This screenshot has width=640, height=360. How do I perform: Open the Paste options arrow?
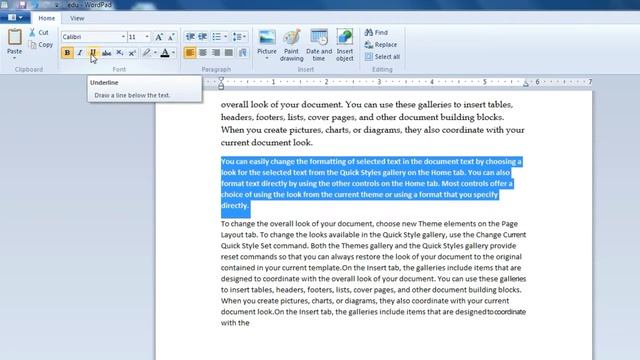pyautogui.click(x=14, y=58)
